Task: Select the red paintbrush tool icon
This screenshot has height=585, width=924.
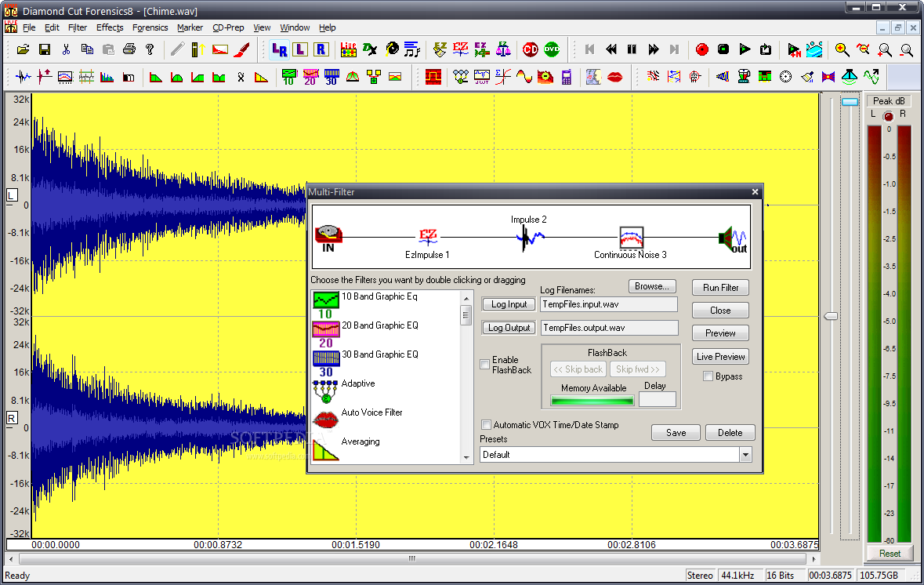Action: [241, 49]
